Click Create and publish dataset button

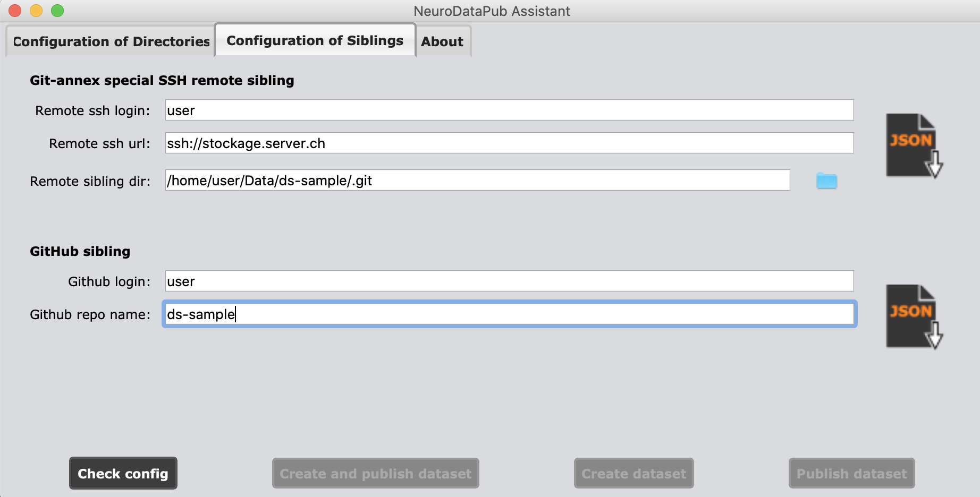click(x=375, y=473)
